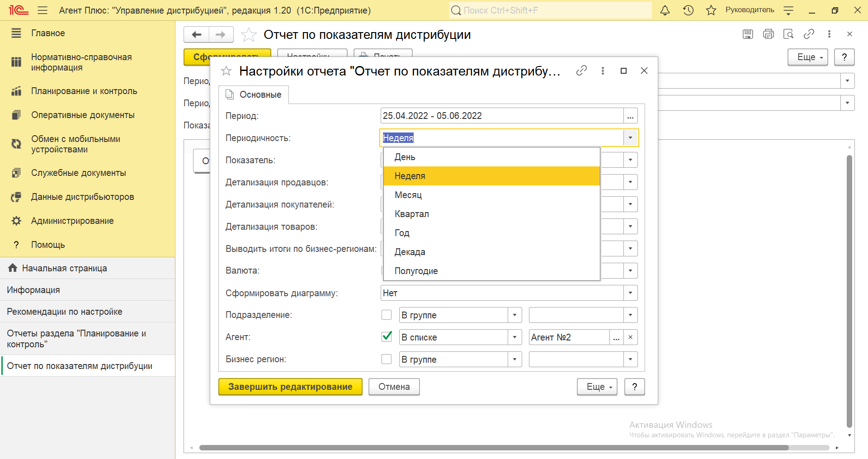868x459 pixels.
Task: Go to Начальная страница home icon
Action: [x=13, y=268]
